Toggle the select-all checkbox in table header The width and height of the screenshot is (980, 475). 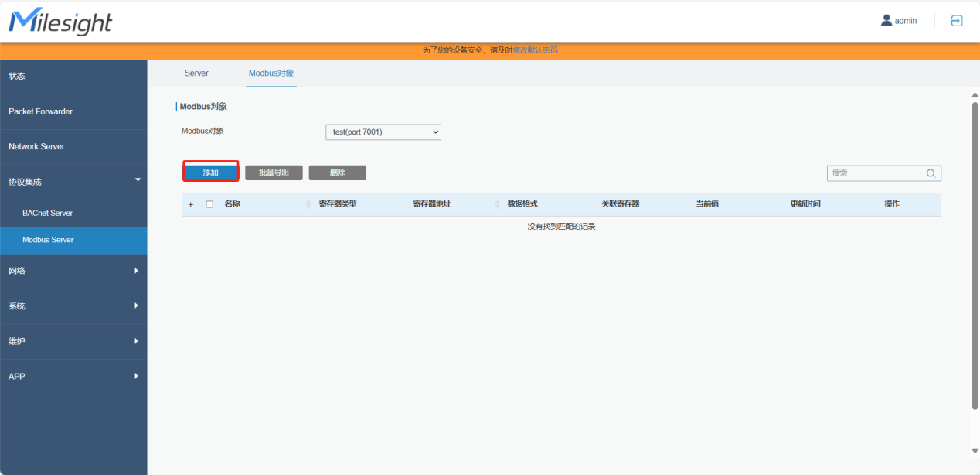point(209,204)
